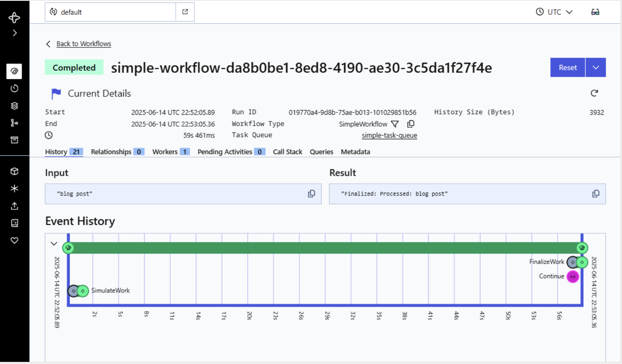Switch to the Workers tab

(171, 152)
